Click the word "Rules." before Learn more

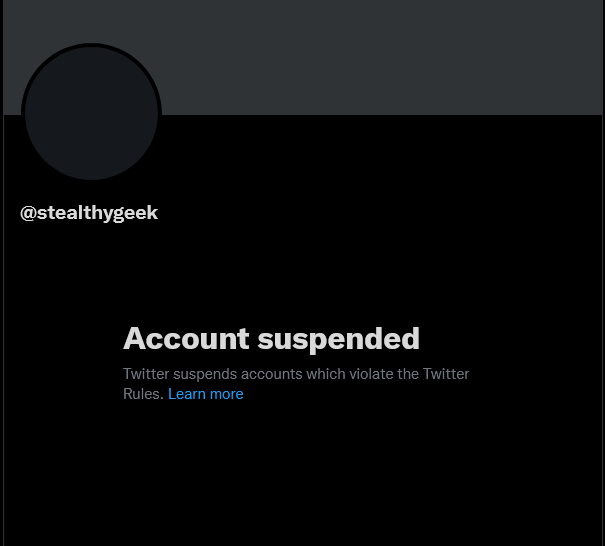tap(144, 394)
